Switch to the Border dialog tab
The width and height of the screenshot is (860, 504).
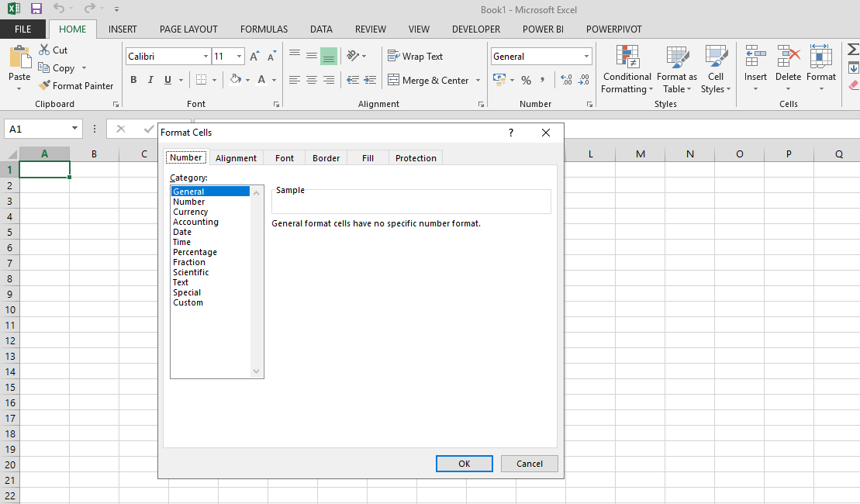pos(326,158)
